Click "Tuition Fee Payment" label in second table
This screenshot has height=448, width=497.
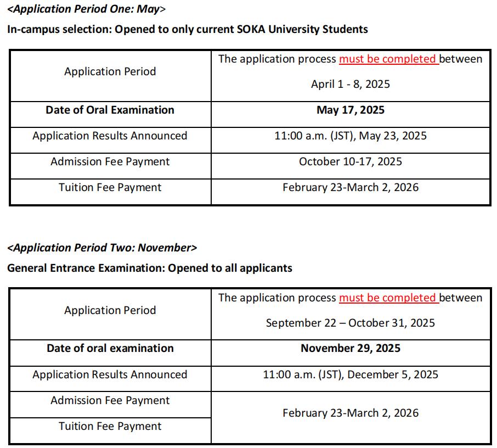point(110,426)
